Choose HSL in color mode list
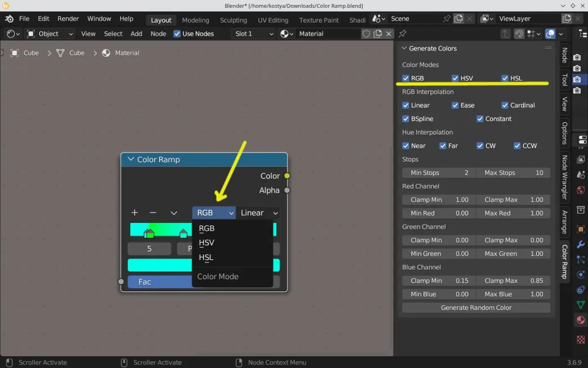 232,257
